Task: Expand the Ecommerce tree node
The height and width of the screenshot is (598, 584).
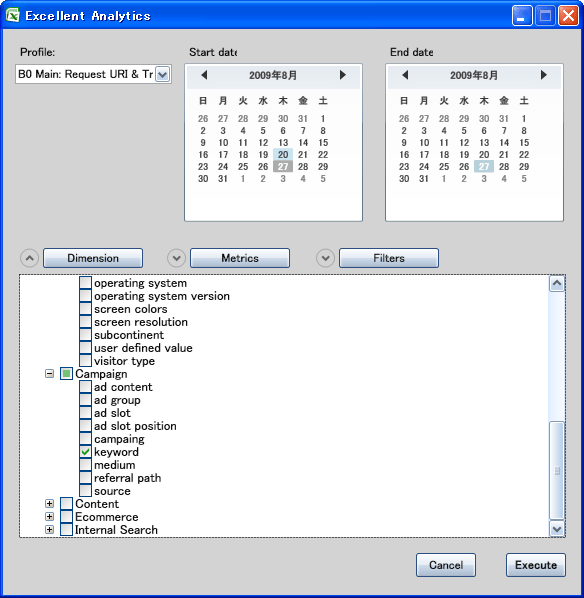Action: 49,517
